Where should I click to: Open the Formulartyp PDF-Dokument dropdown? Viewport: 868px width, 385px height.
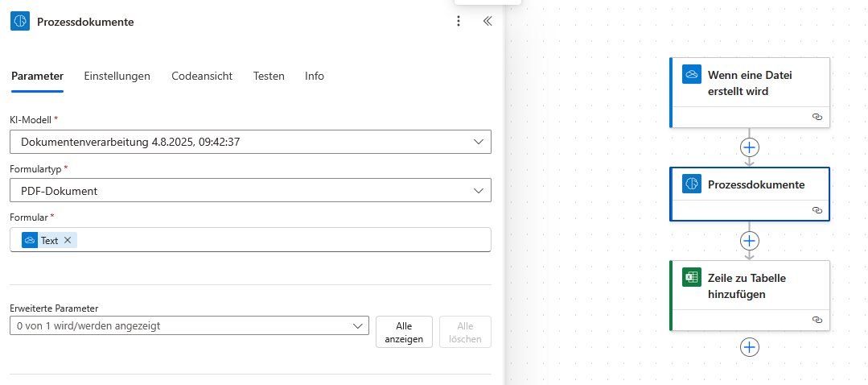[x=250, y=191]
